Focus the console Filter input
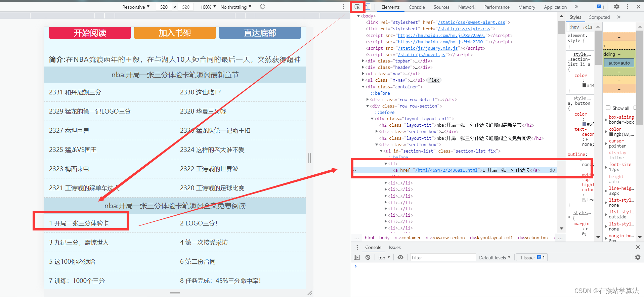Image resolution: width=644 pixels, height=297 pixels. point(443,258)
